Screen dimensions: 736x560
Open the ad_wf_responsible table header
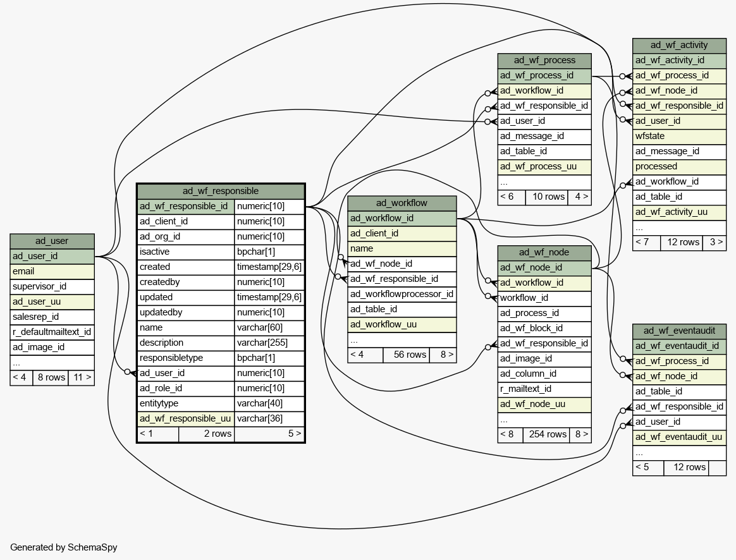coord(221,192)
